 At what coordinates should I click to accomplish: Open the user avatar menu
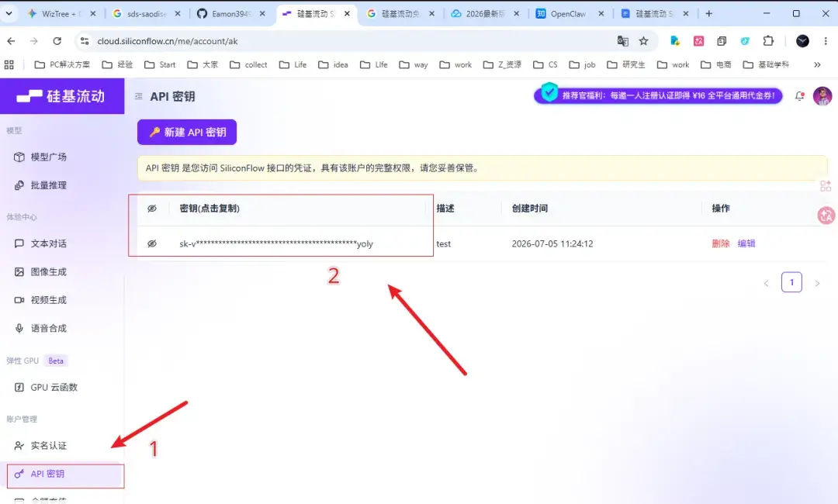[822, 96]
